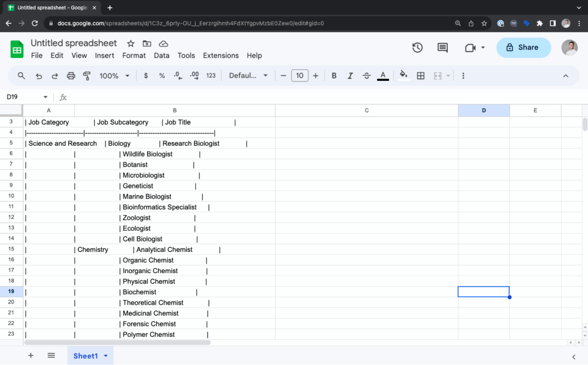This screenshot has height=365, width=588.
Task: Open the 100% zoom dropdown
Action: (114, 76)
